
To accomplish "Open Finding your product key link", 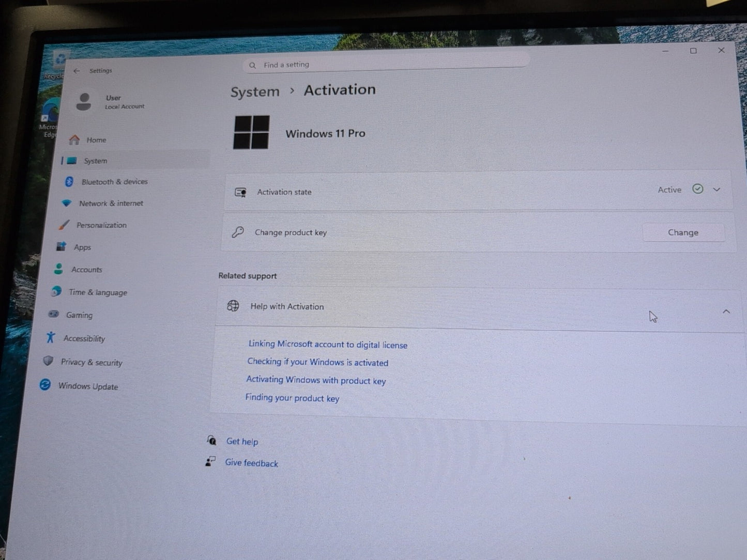I will click(x=292, y=398).
